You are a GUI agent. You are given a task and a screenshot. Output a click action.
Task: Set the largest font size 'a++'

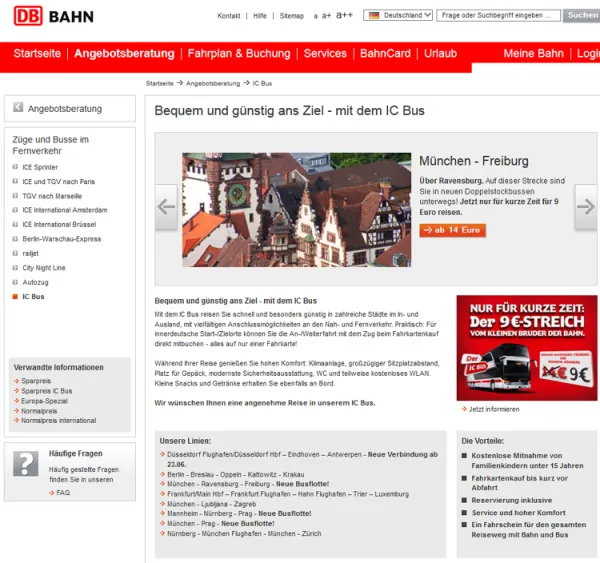344,16
